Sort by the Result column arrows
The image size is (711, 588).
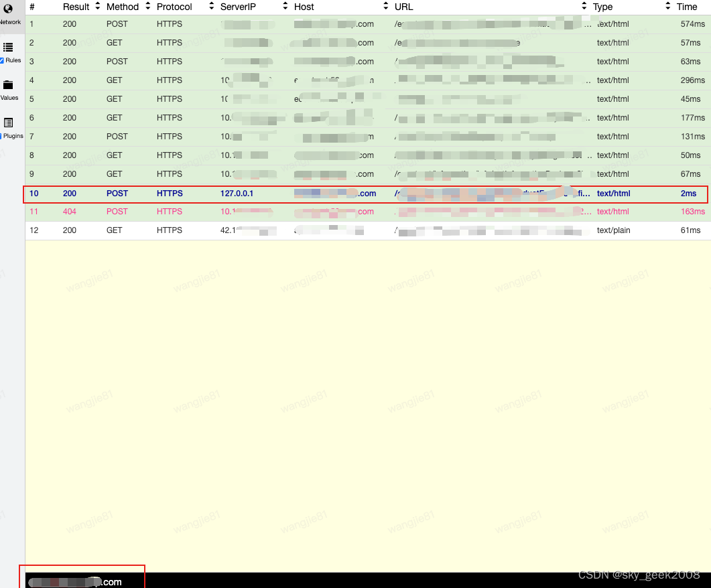(97, 6)
